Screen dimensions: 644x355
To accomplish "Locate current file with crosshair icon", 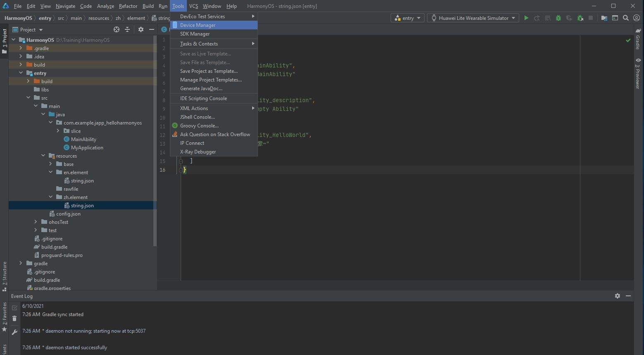I will click(x=117, y=29).
